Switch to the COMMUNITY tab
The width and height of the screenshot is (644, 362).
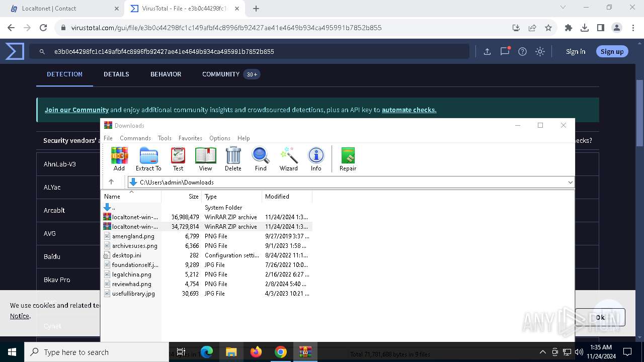pos(231,74)
